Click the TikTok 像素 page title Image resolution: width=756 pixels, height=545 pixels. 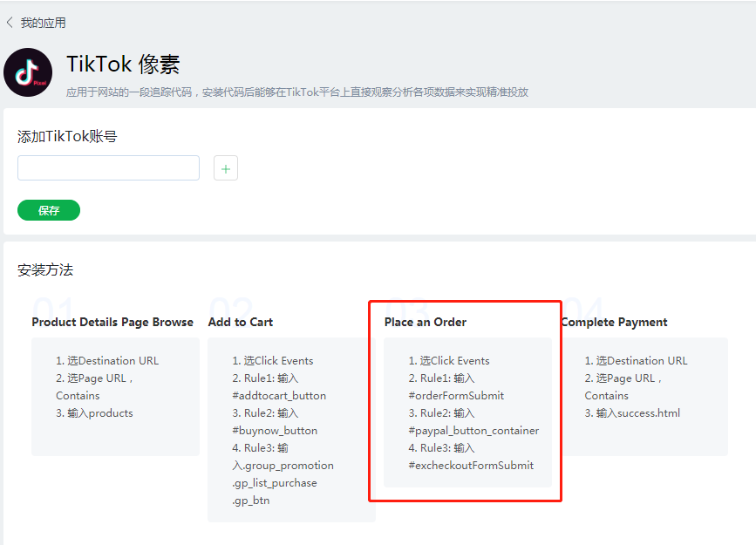(x=123, y=65)
